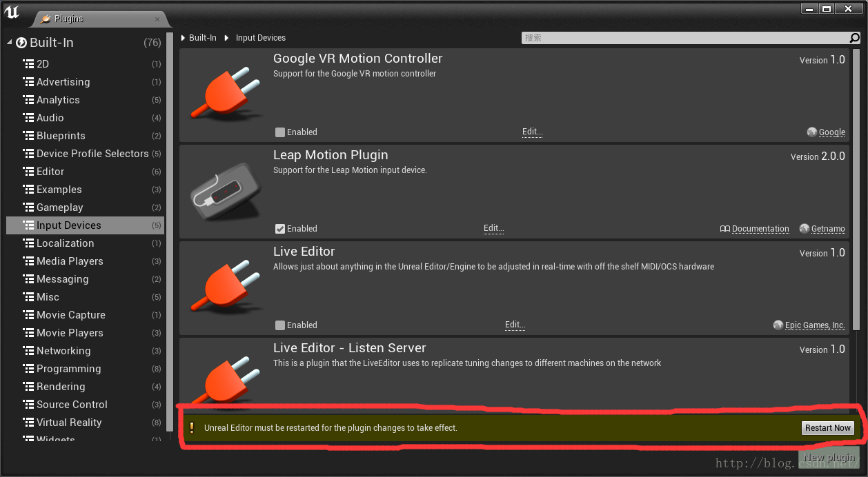
Task: Click the Live Editor - Listen Server title
Action: click(x=349, y=348)
